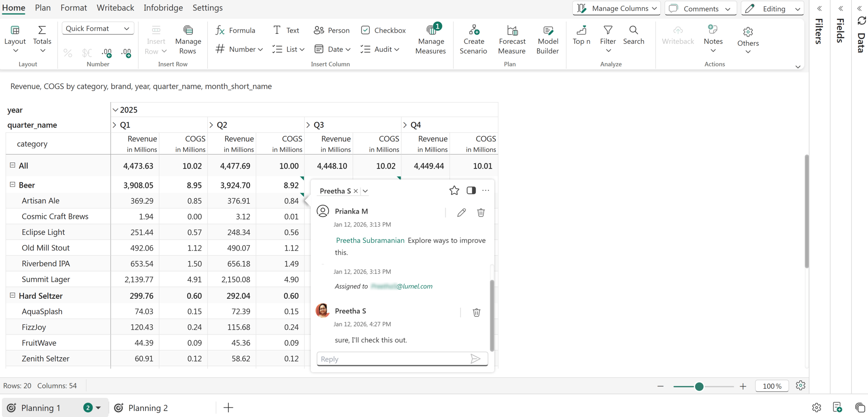Send the reply with the arrow icon
The image size is (868, 417).
[x=475, y=359]
